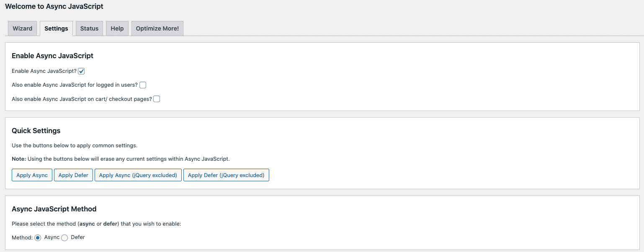This screenshot has width=644, height=252.
Task: Open the Status tab
Action: pos(89,28)
